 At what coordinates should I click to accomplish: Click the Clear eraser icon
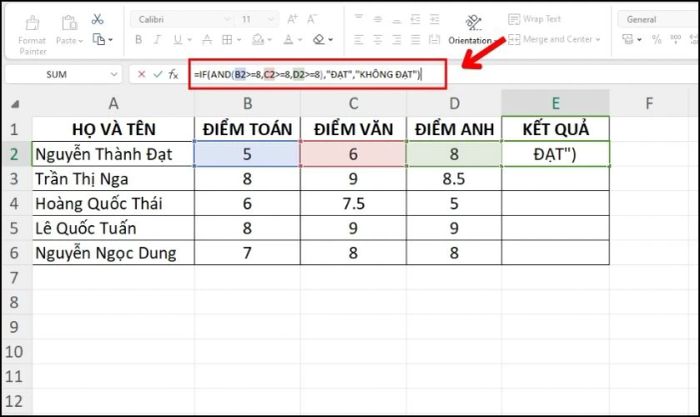318,40
